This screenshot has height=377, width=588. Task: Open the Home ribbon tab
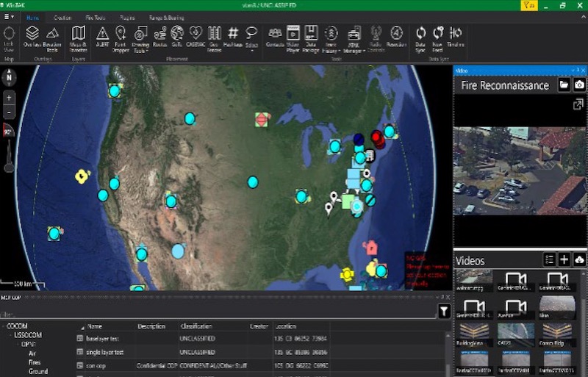point(32,18)
